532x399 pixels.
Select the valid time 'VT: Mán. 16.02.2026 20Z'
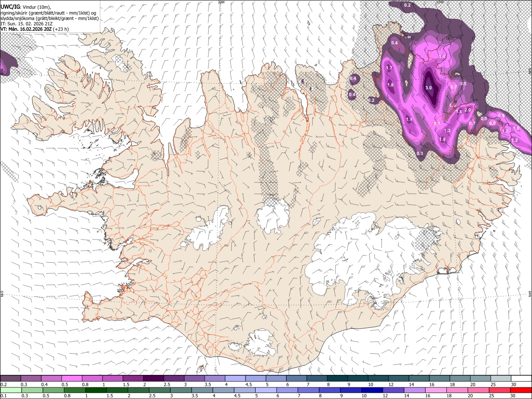point(26,29)
